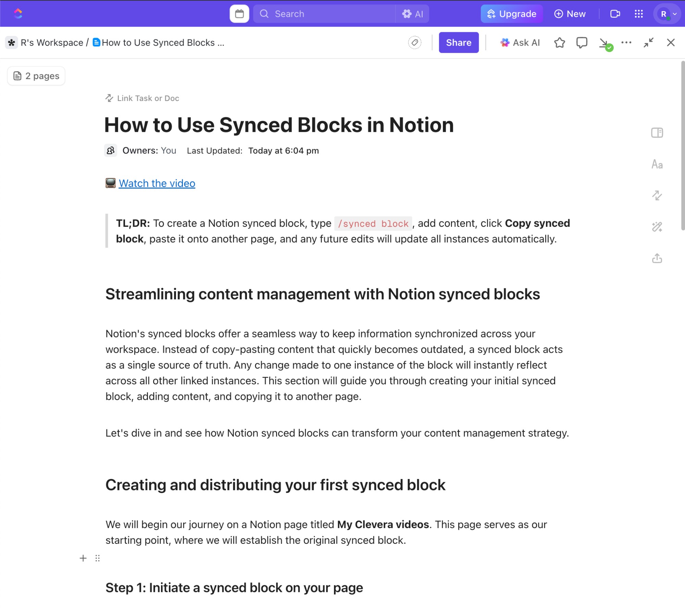Collapse doc with minimize arrows icon
Image resolution: width=685 pixels, height=616 pixels.
pyautogui.click(x=648, y=42)
